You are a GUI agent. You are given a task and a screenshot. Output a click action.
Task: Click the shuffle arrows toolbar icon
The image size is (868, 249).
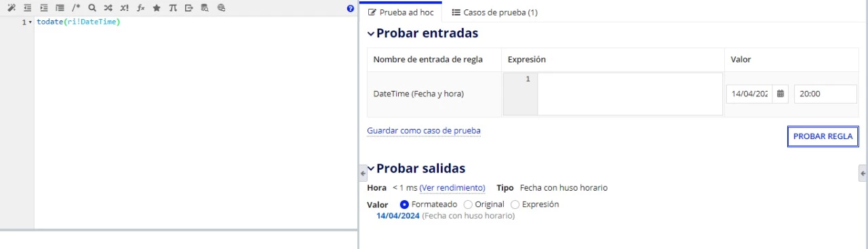(x=108, y=8)
